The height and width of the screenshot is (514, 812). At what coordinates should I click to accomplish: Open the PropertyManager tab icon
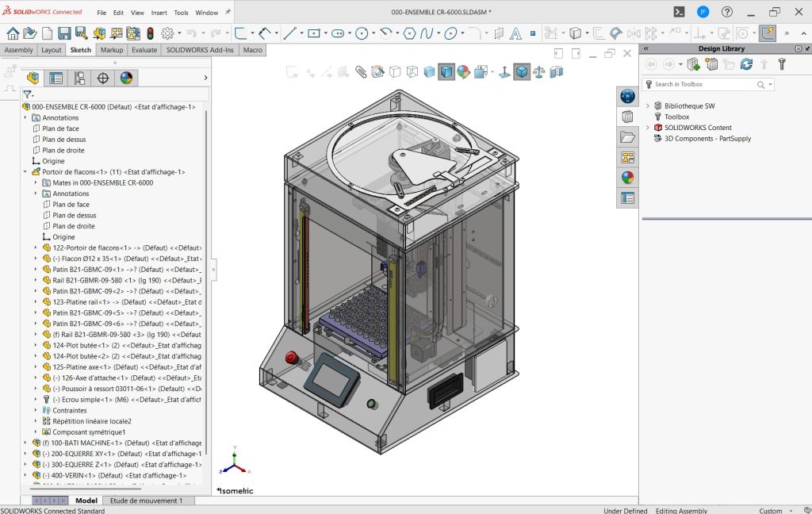coord(56,78)
